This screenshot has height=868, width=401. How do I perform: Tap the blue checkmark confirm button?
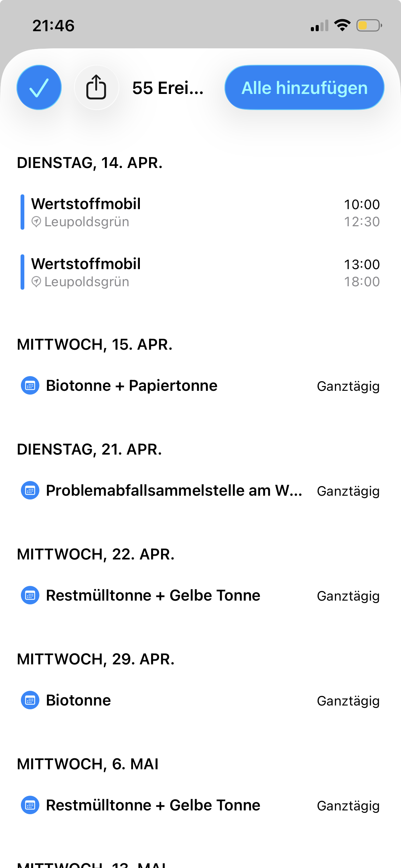(x=39, y=87)
